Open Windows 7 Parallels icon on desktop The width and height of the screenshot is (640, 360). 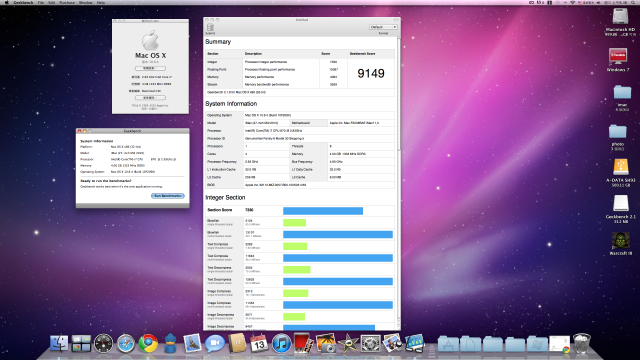(x=618, y=57)
